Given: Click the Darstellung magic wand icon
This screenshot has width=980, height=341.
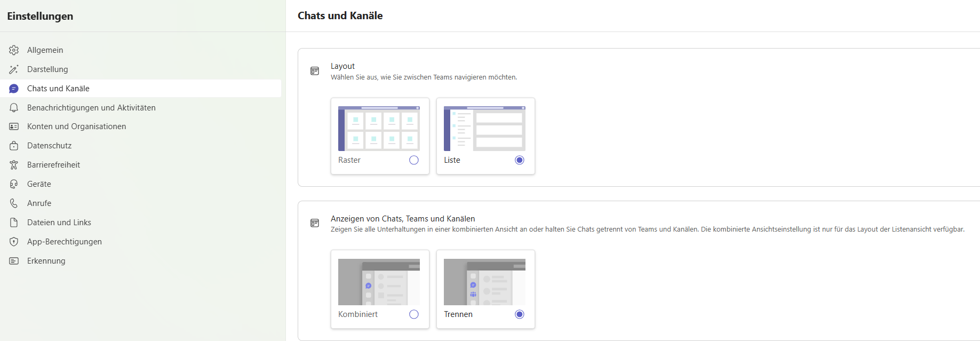Looking at the screenshot, I should (14, 69).
